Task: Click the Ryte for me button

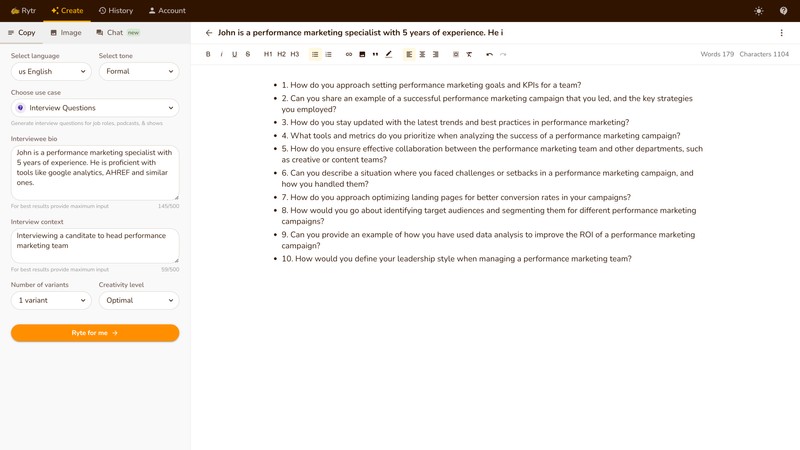Action: [x=95, y=333]
